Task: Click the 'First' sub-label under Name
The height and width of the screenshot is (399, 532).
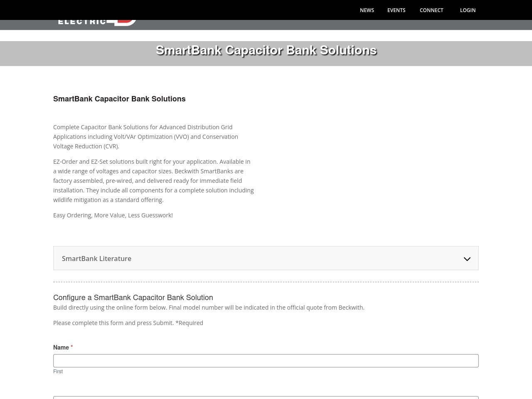Action: tap(58, 372)
